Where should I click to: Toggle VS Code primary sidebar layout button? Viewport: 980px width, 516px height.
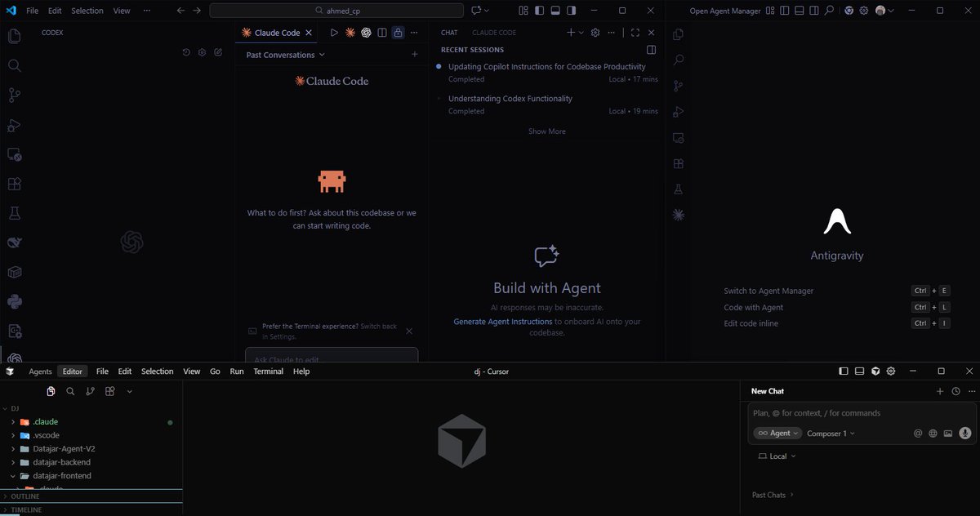(x=539, y=11)
